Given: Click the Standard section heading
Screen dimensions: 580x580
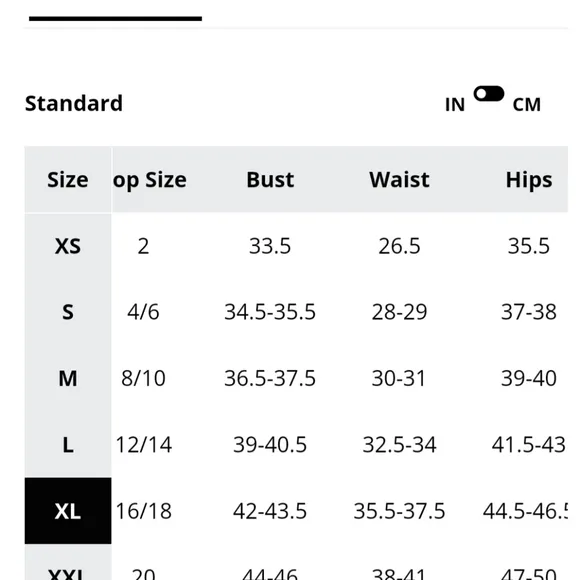Looking at the screenshot, I should (x=74, y=103).
